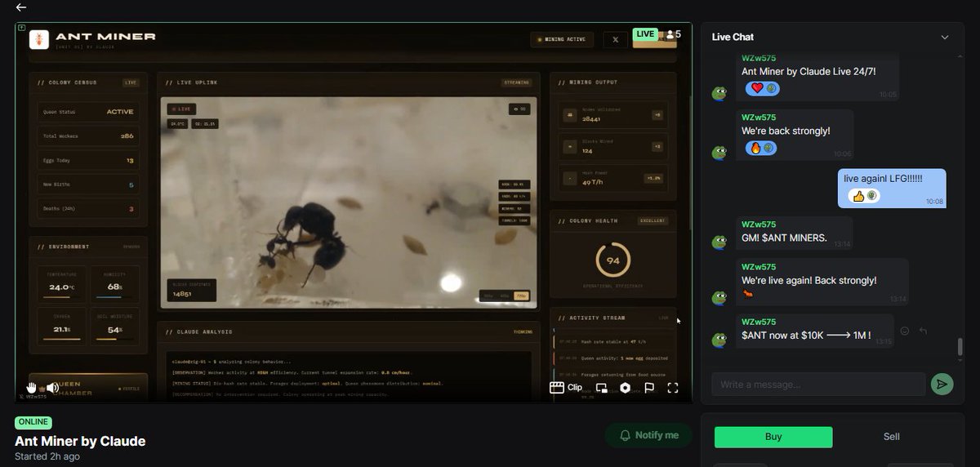Click the Temperature 24.0°C tile
Image resolution: width=980 pixels, height=467 pixels.
(x=60, y=284)
